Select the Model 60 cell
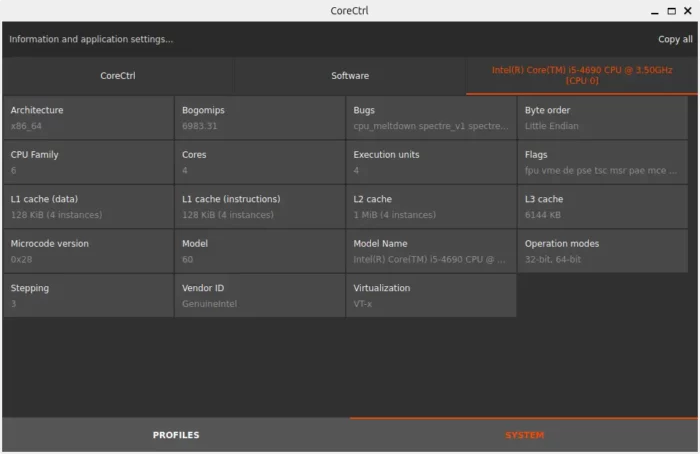The image size is (700, 454). point(260,251)
